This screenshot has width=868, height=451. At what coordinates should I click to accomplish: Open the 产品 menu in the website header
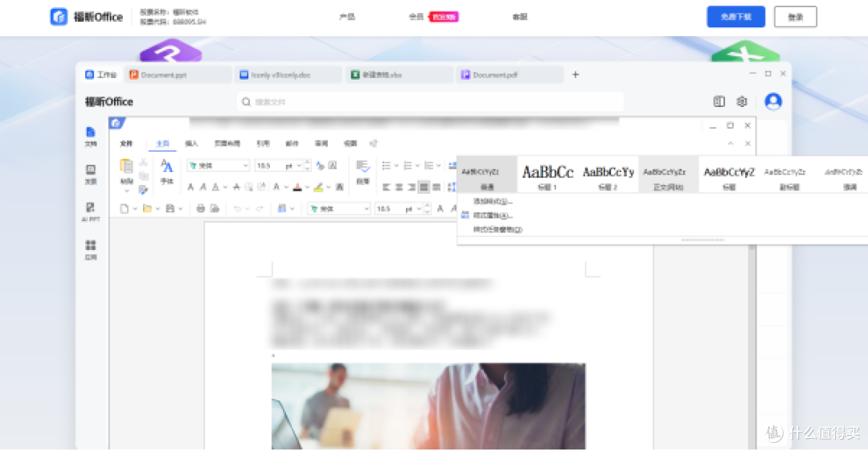(347, 17)
